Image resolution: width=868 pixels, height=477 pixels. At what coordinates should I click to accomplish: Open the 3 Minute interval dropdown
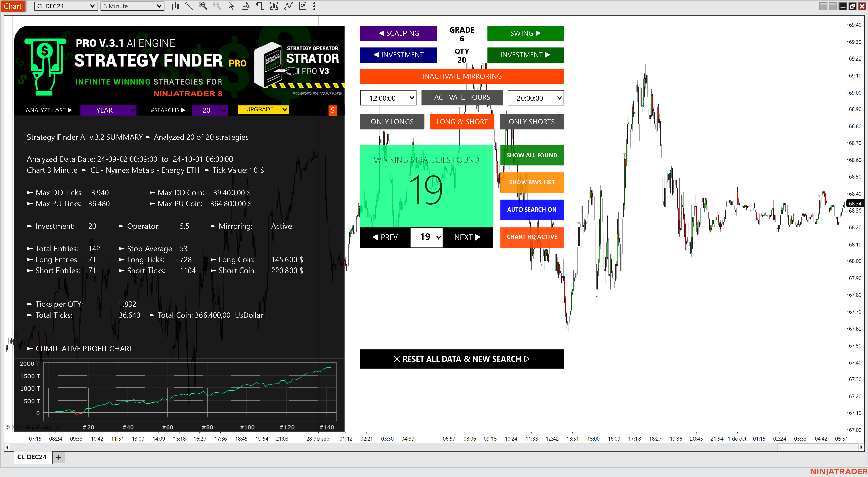(x=132, y=6)
